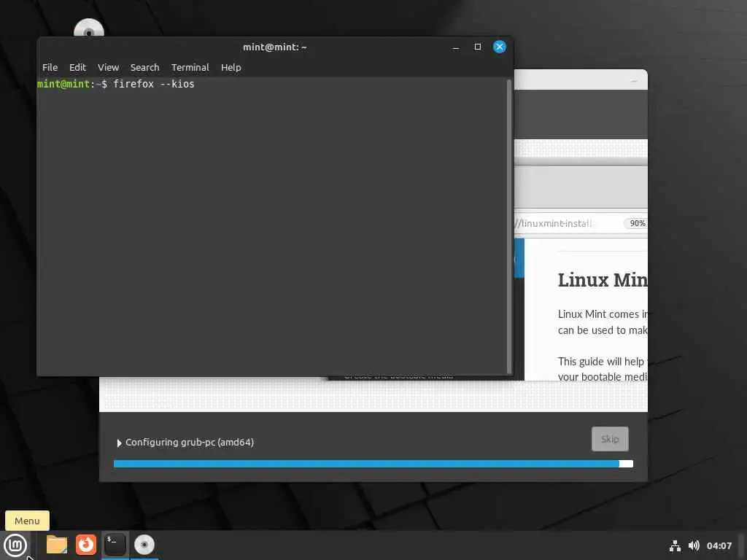The image size is (747, 560).
Task: Close the Terminal window
Action: (499, 47)
